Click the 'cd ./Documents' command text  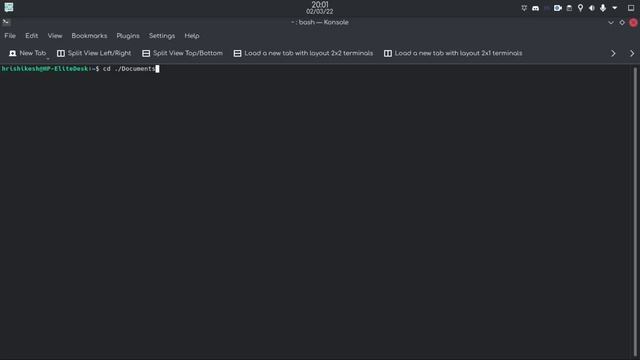(129, 69)
